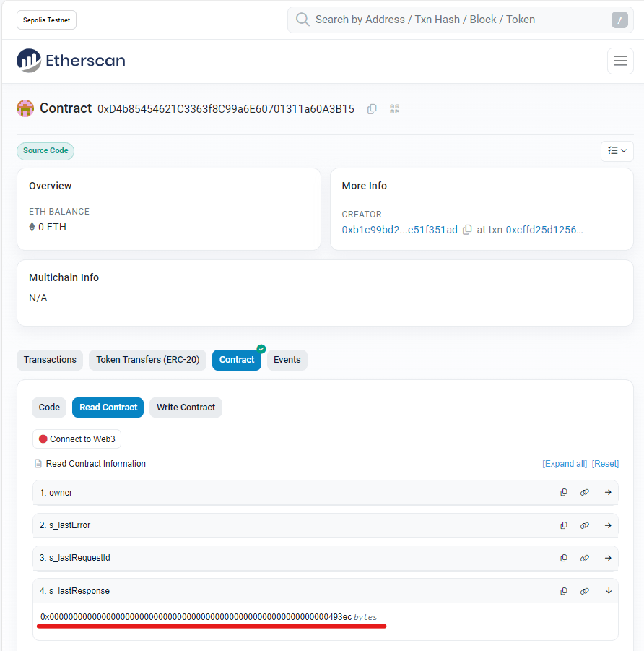644x651 pixels.
Task: Click the More Info heading
Action: (x=365, y=186)
